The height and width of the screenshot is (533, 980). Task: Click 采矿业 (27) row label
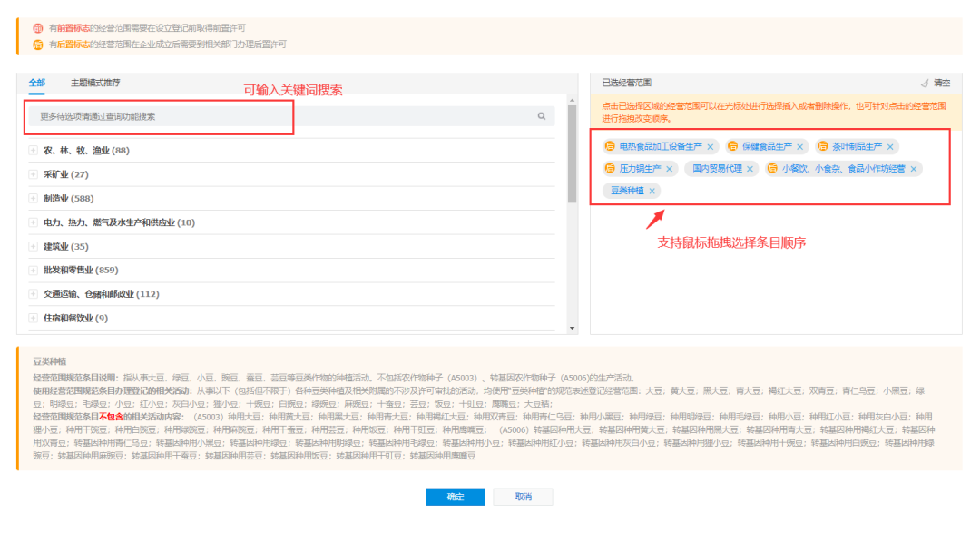pos(65,174)
